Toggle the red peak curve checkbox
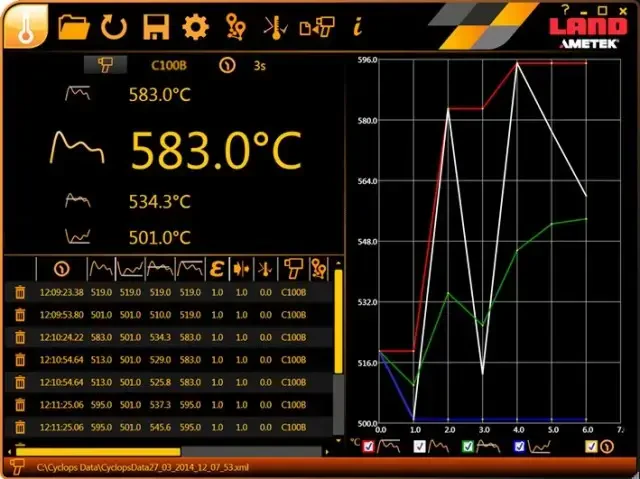 tap(368, 447)
